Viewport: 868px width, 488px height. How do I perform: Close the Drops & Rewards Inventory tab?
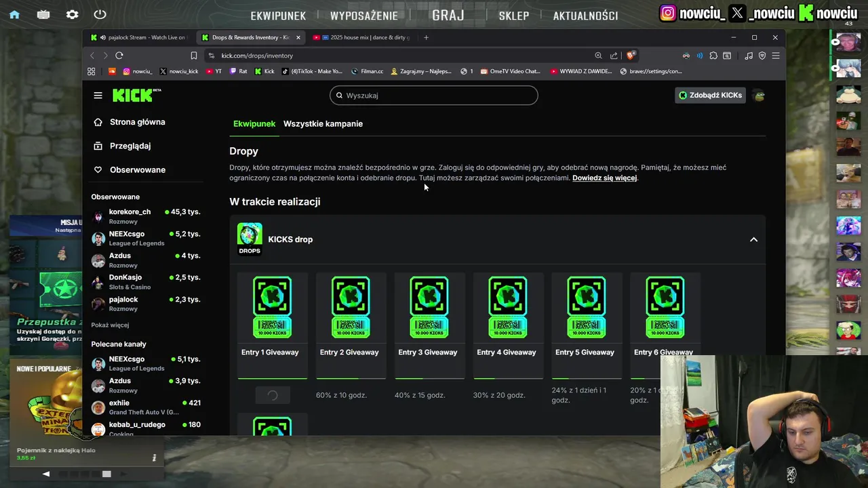click(x=298, y=37)
